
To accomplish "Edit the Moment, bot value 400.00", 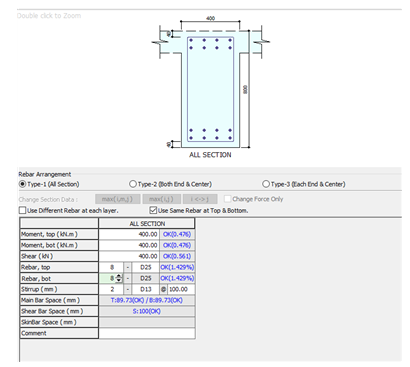I will [129, 245].
